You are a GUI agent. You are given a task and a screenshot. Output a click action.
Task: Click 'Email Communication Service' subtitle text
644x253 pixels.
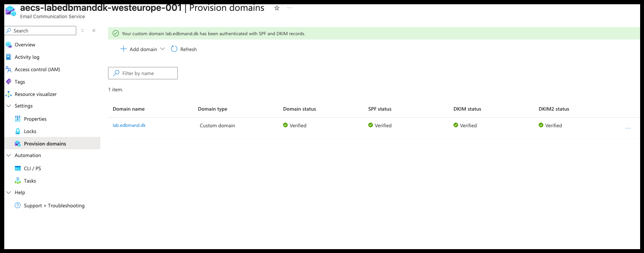click(52, 16)
